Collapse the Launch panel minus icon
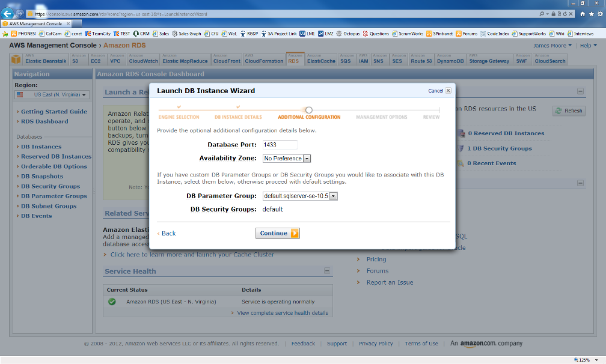 pos(580,91)
